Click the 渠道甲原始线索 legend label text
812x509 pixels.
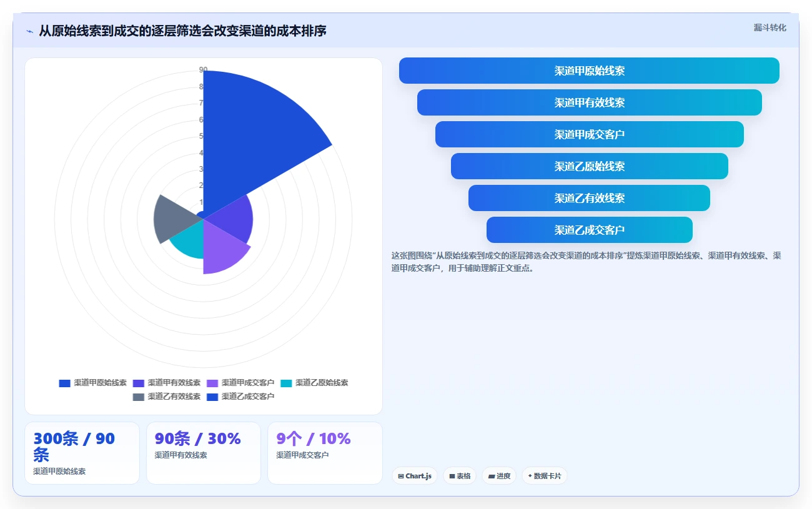(100, 383)
